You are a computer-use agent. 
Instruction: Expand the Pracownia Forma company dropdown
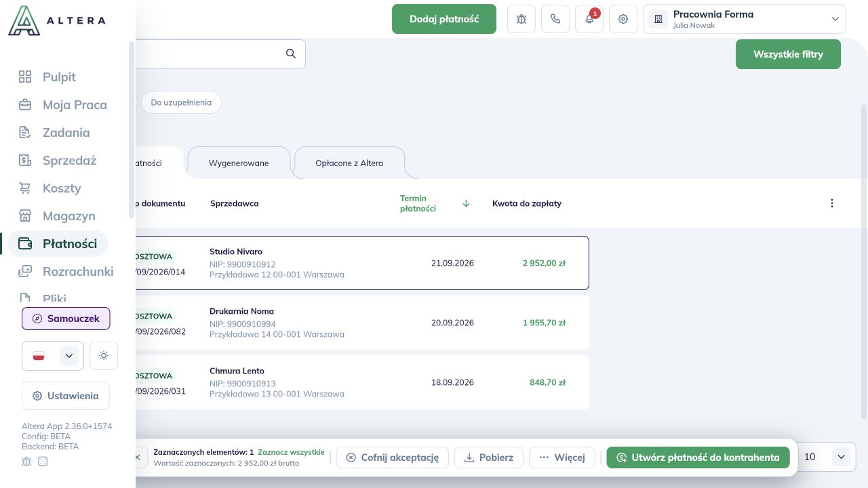point(745,19)
